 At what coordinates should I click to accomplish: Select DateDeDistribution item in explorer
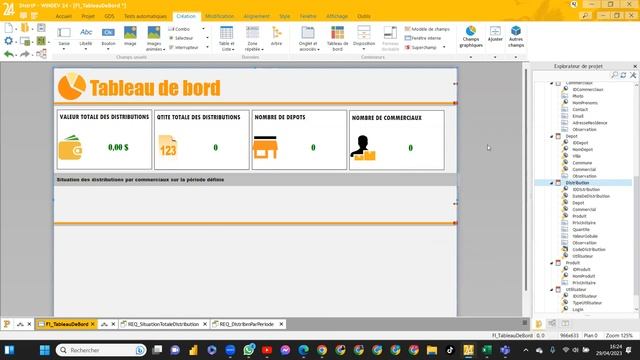click(591, 196)
